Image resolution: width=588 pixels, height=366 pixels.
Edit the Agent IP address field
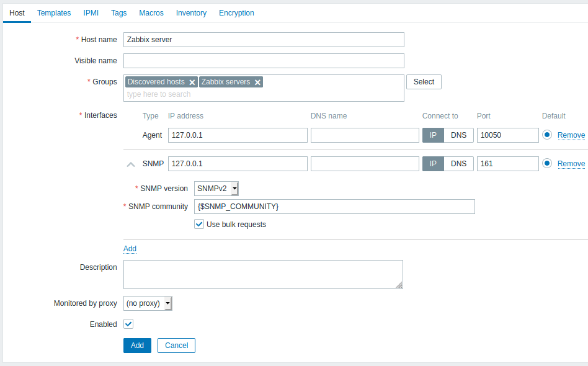[238, 135]
